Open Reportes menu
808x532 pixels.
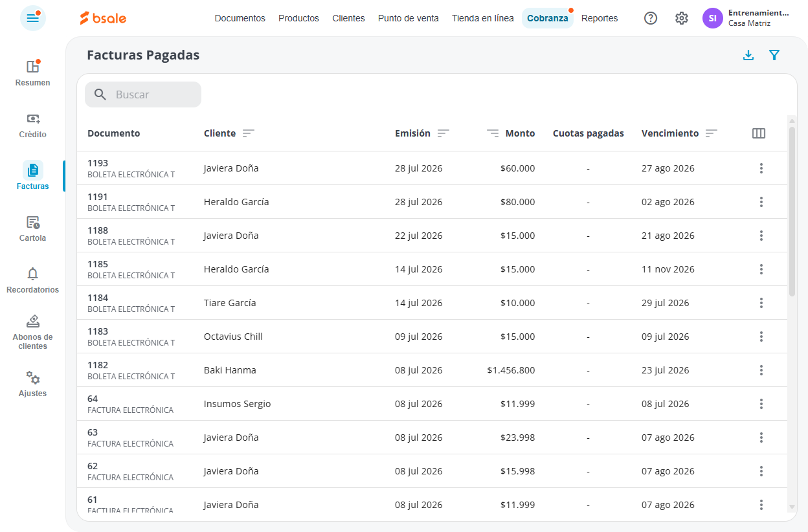tap(600, 18)
